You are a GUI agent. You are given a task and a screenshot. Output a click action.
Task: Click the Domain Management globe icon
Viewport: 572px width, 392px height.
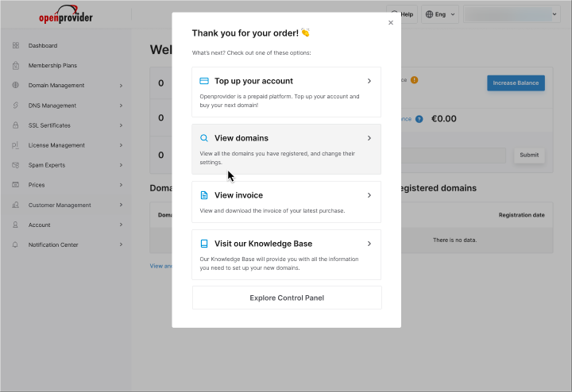15,85
